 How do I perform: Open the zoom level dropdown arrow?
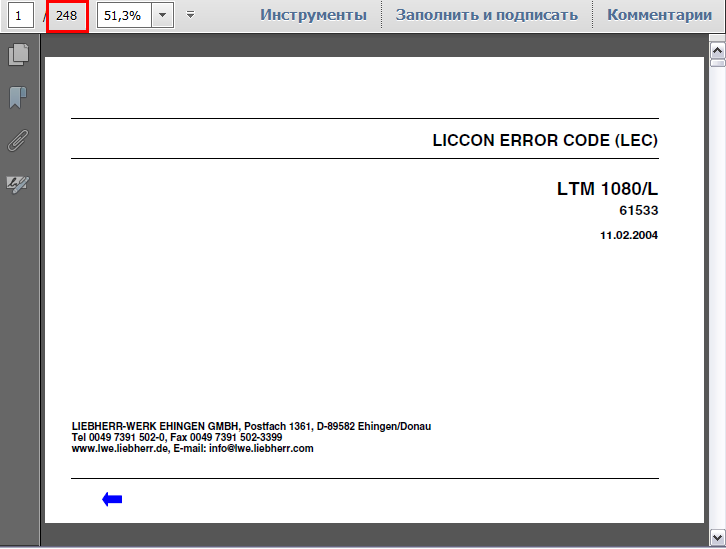pos(163,15)
